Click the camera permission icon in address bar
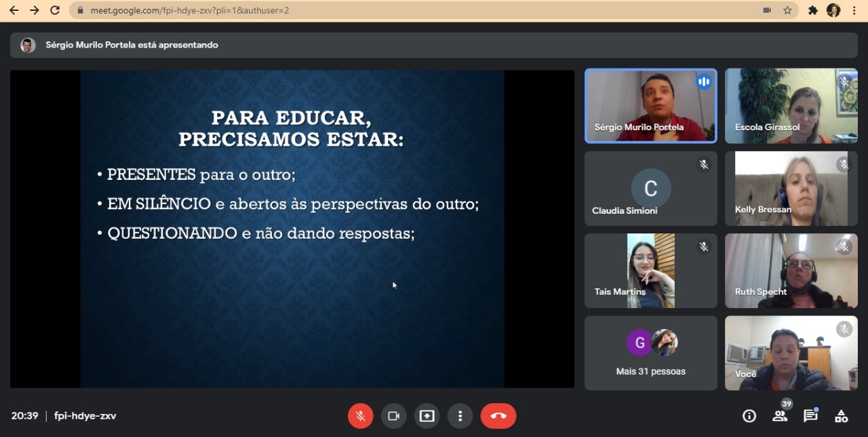The image size is (868, 437). (767, 10)
